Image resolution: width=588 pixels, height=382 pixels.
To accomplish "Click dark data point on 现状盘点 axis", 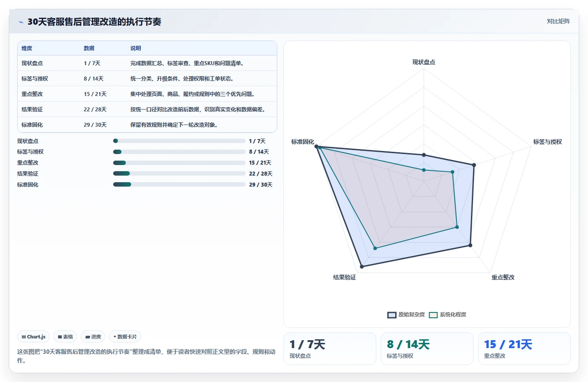I will click(424, 154).
